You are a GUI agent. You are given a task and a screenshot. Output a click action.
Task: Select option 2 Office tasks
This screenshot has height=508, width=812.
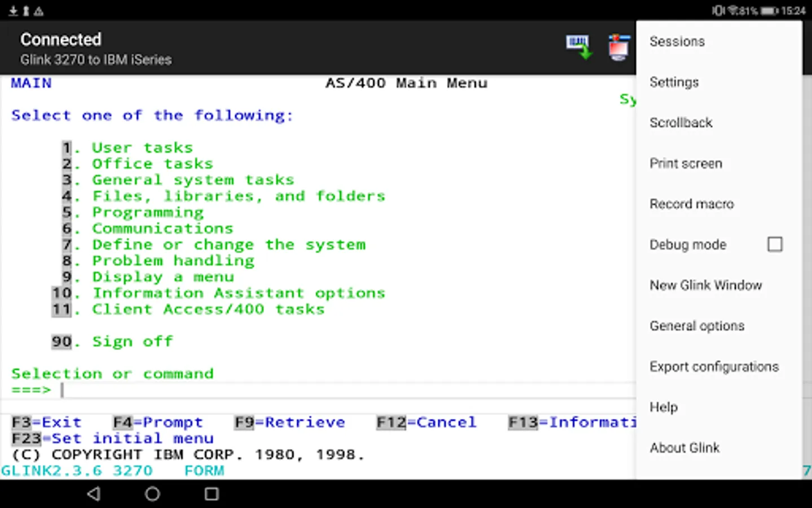coord(138,164)
